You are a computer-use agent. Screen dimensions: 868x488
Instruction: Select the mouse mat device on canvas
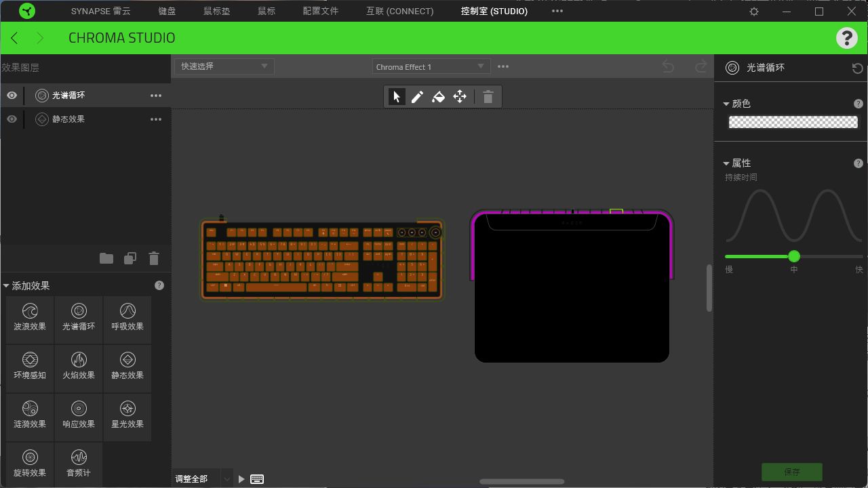click(572, 286)
